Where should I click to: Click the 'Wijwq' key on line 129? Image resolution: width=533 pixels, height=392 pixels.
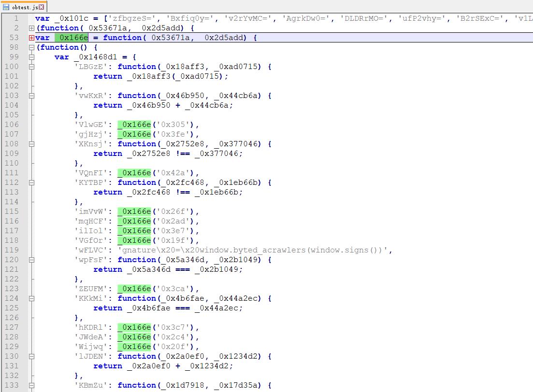[91, 347]
